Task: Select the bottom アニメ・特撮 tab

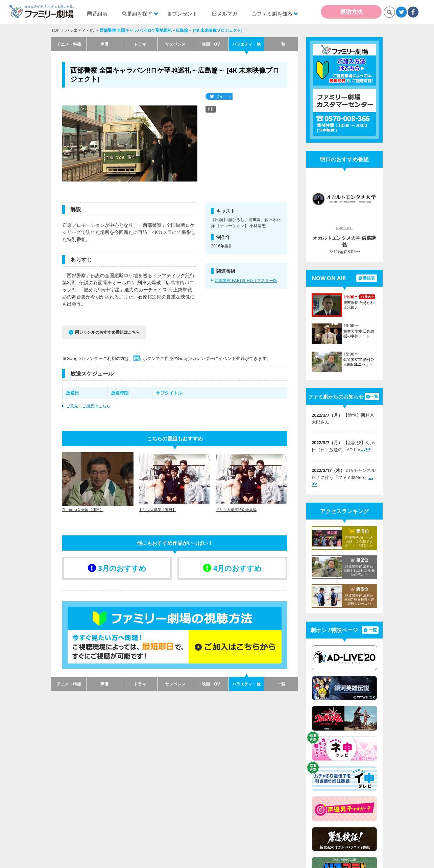Action: (69, 684)
